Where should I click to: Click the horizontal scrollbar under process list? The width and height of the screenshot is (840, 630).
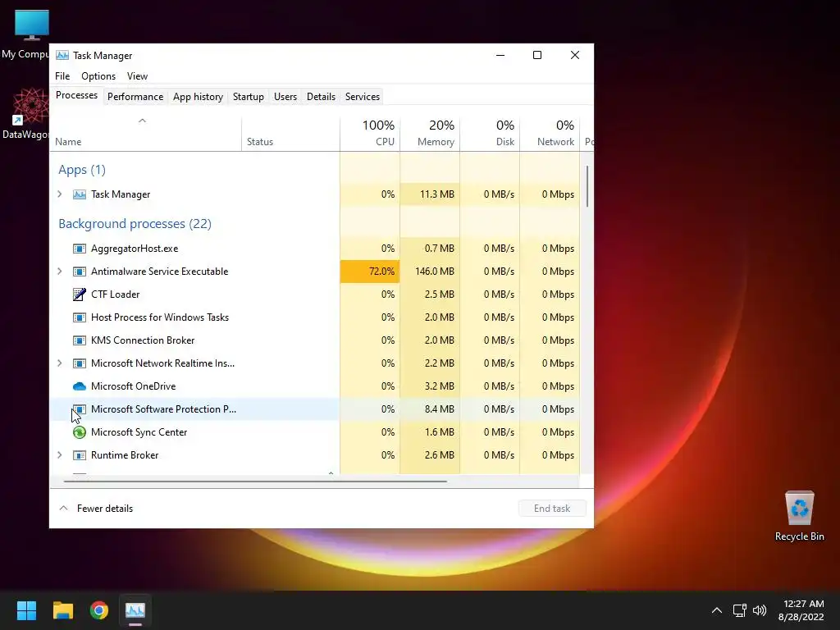255,481
